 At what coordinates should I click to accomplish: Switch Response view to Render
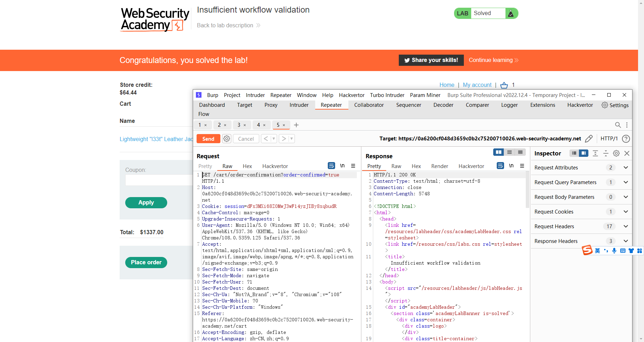439,166
